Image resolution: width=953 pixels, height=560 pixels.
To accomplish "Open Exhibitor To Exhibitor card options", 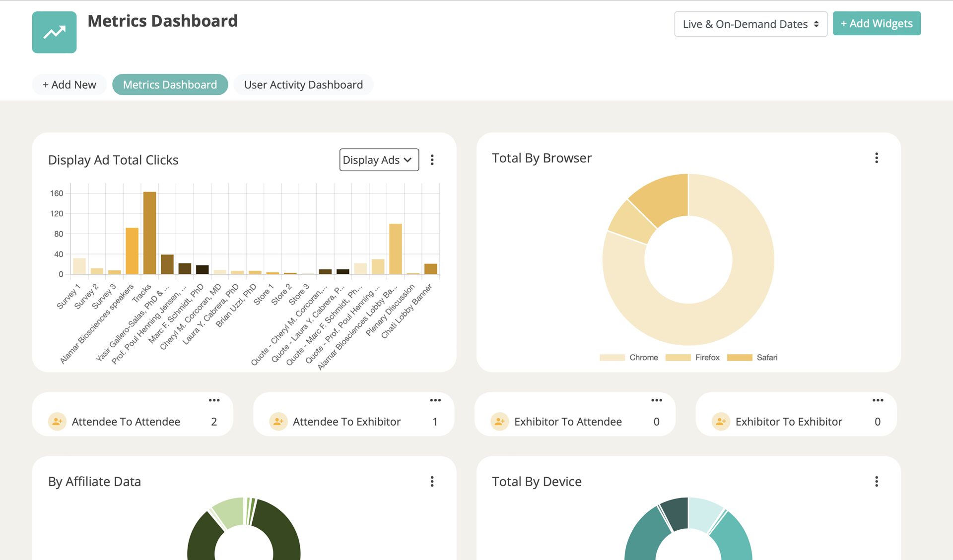I will click(x=878, y=400).
